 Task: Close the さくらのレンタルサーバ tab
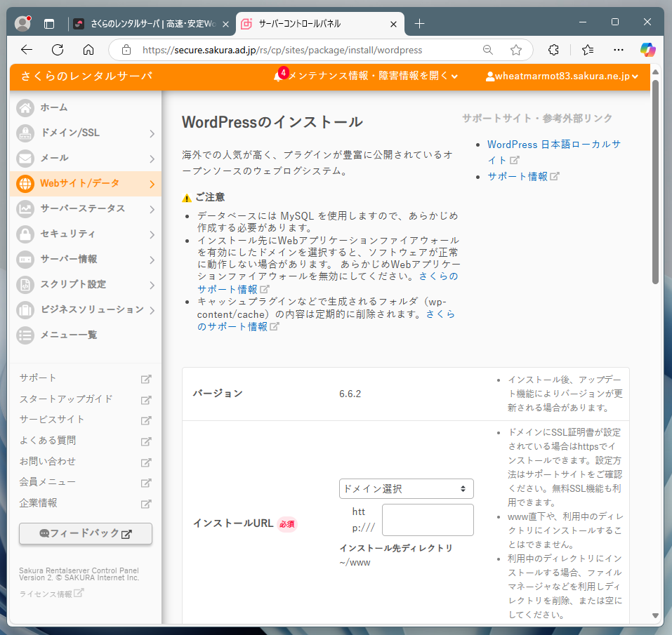(x=225, y=25)
